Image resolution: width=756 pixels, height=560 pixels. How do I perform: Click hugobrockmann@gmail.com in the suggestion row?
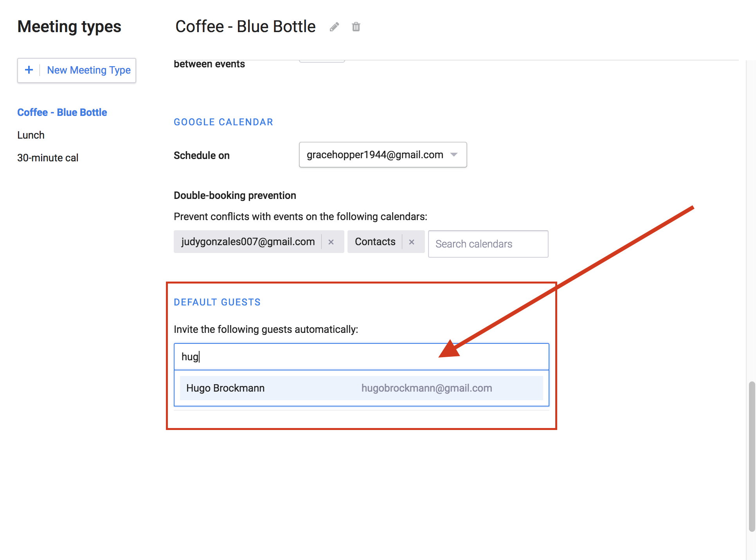427,388
